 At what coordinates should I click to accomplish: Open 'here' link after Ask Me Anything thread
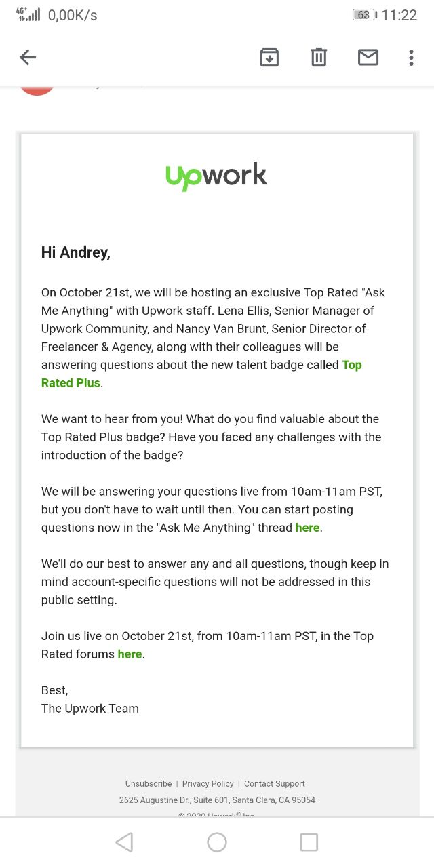tap(307, 528)
